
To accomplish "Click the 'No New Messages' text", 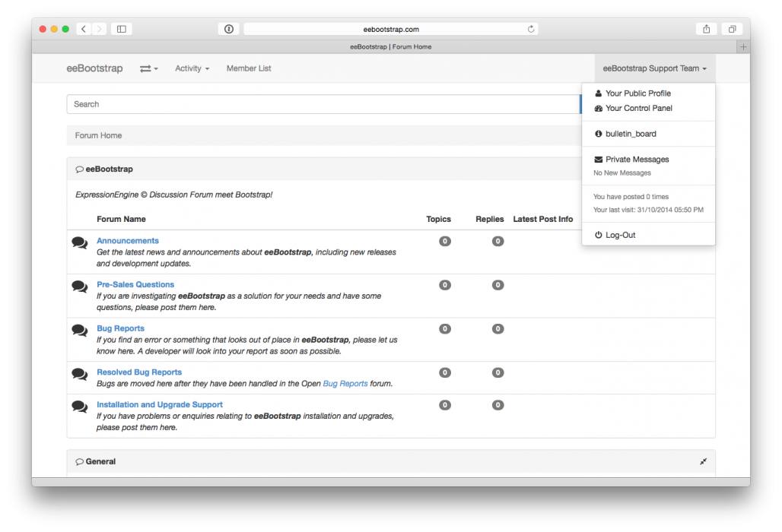I will [x=622, y=173].
